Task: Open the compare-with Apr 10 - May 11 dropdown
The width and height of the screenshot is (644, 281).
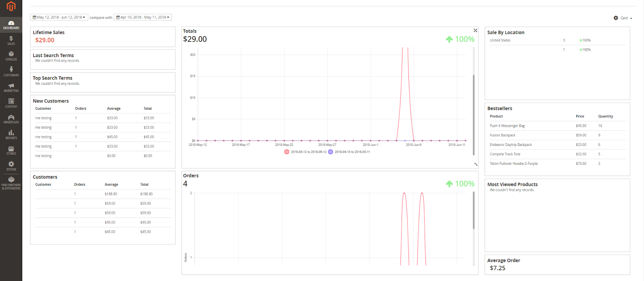Action: click(143, 17)
